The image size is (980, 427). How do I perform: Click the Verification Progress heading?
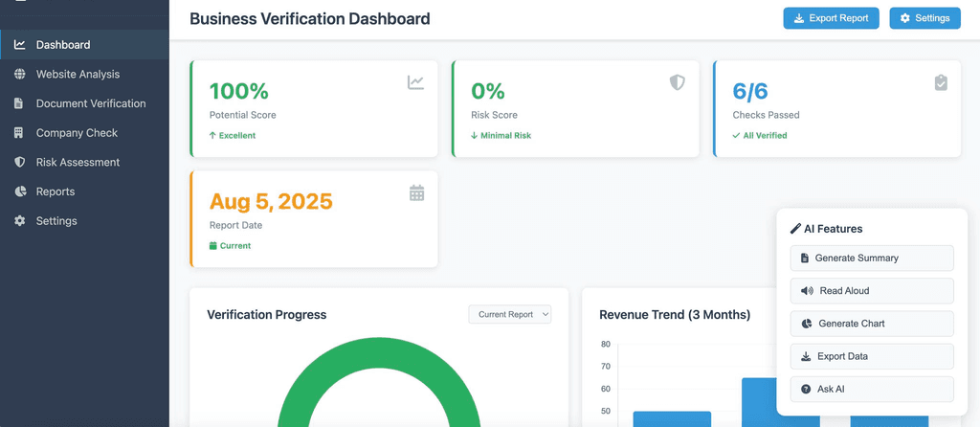pyautogui.click(x=267, y=314)
